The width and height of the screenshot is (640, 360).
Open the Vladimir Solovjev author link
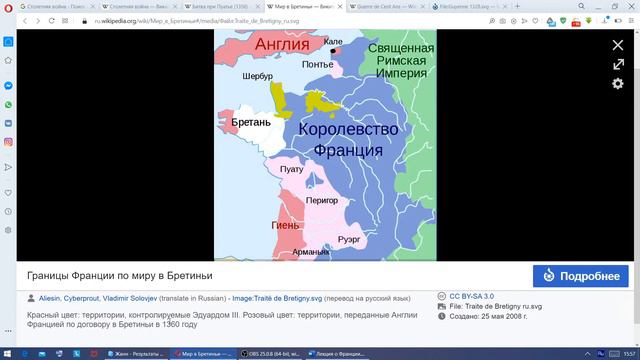pyautogui.click(x=129, y=298)
